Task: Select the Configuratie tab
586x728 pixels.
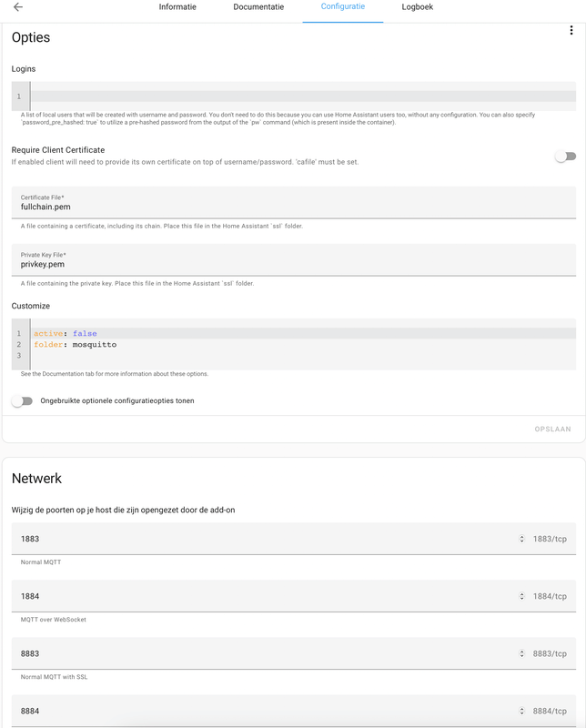Action: (344, 7)
